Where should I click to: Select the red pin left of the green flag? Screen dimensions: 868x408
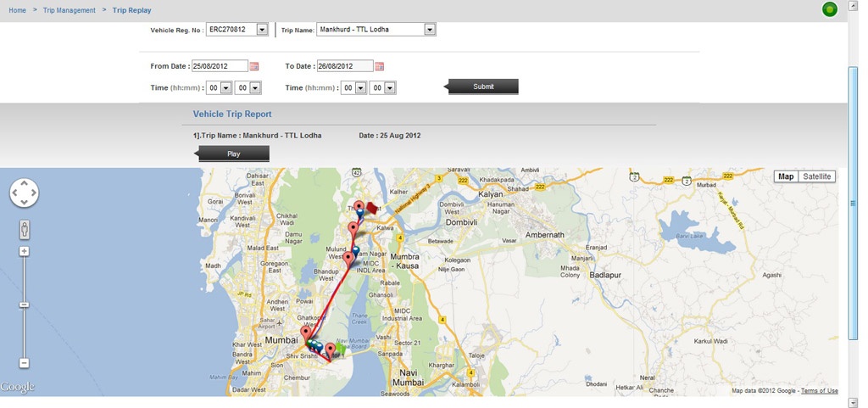[x=331, y=349]
